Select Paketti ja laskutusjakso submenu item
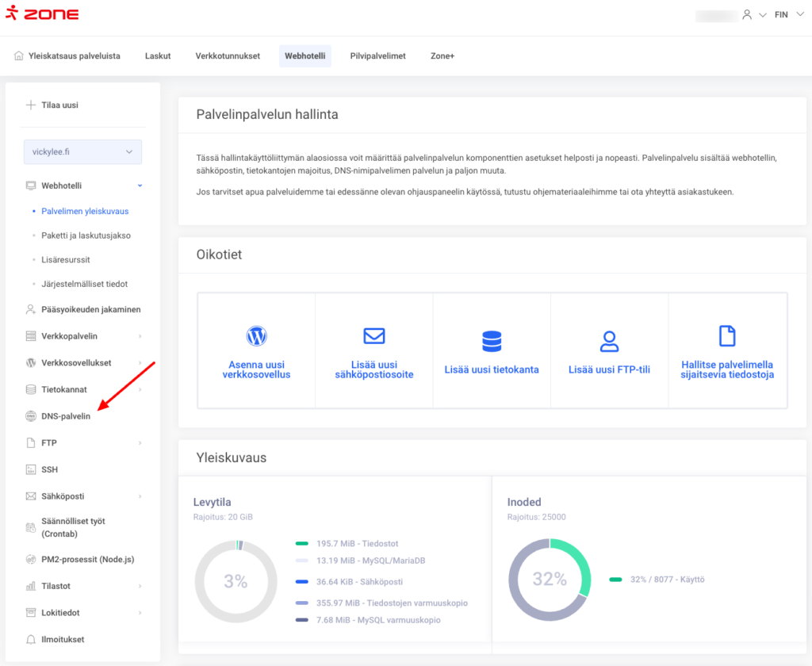 coord(86,235)
